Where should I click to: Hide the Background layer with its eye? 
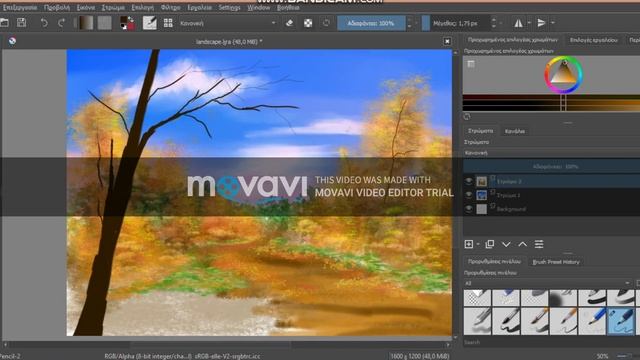pyautogui.click(x=468, y=209)
